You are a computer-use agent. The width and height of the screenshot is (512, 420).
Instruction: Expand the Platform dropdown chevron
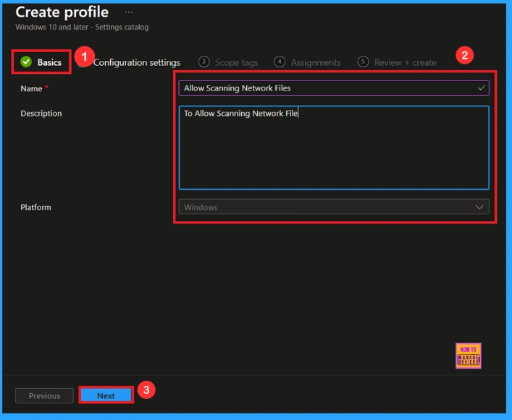479,207
